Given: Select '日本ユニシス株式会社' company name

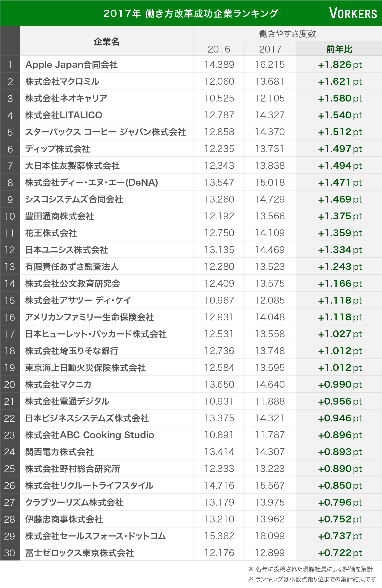Looking at the screenshot, I should click(67, 250).
